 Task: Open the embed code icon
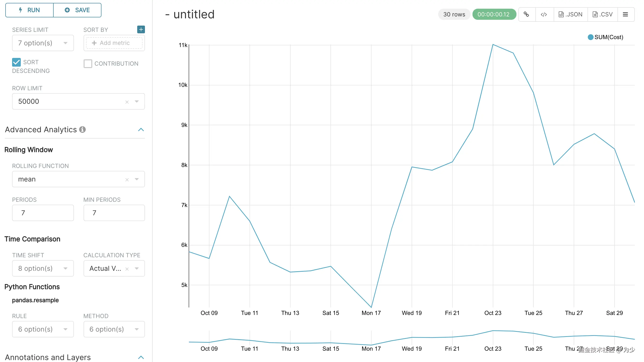[x=544, y=14]
